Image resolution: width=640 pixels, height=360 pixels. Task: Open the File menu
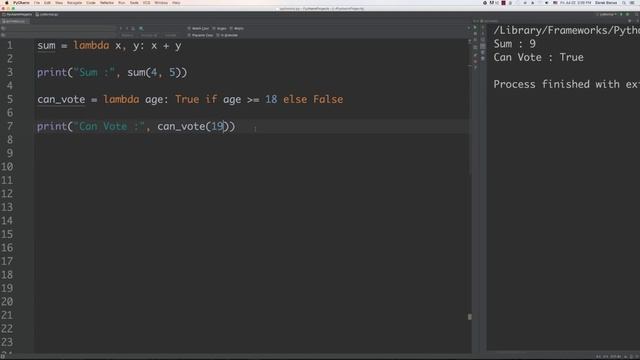tap(37, 2)
